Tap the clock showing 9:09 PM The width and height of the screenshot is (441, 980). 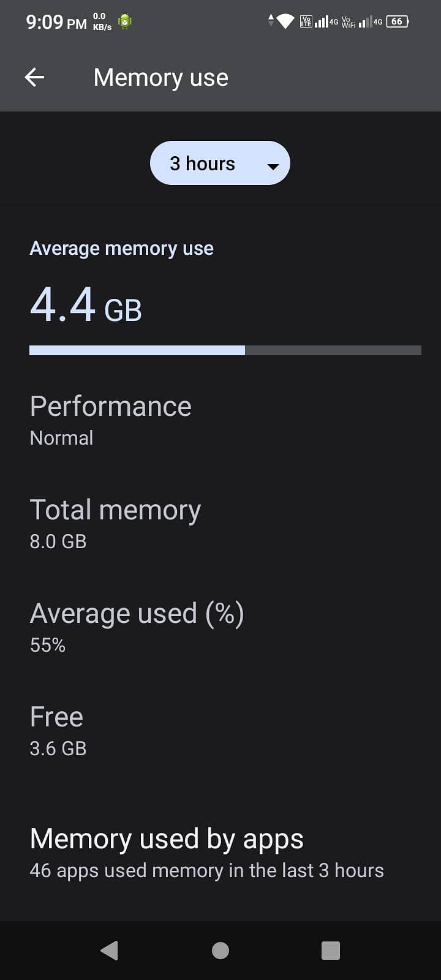click(x=58, y=22)
